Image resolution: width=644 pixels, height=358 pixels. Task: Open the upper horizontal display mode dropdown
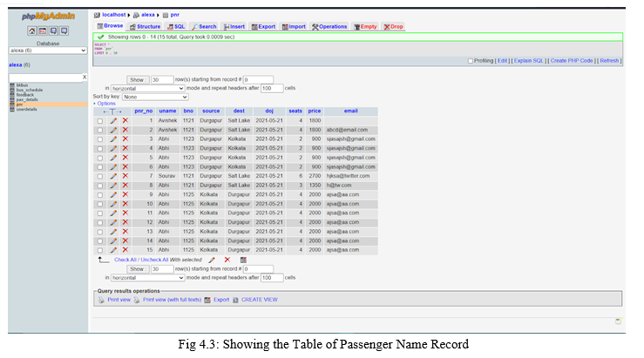[148, 88]
